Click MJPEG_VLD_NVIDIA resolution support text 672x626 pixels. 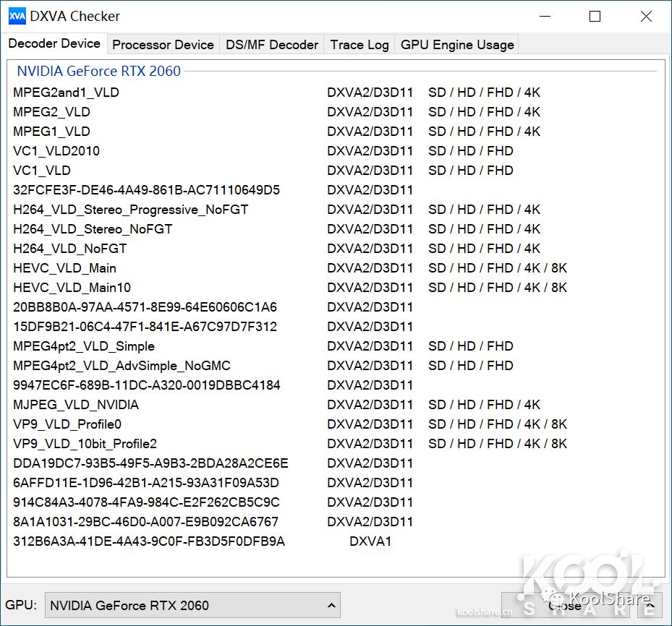pos(484,405)
